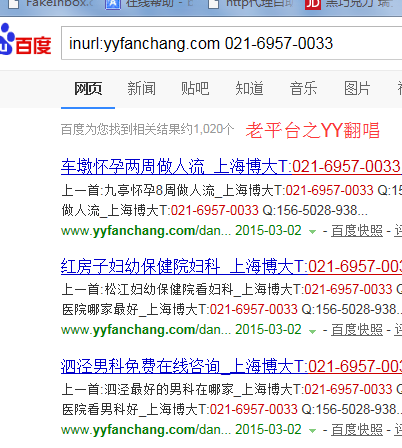Switch to the 新闻 tab

coord(141,89)
